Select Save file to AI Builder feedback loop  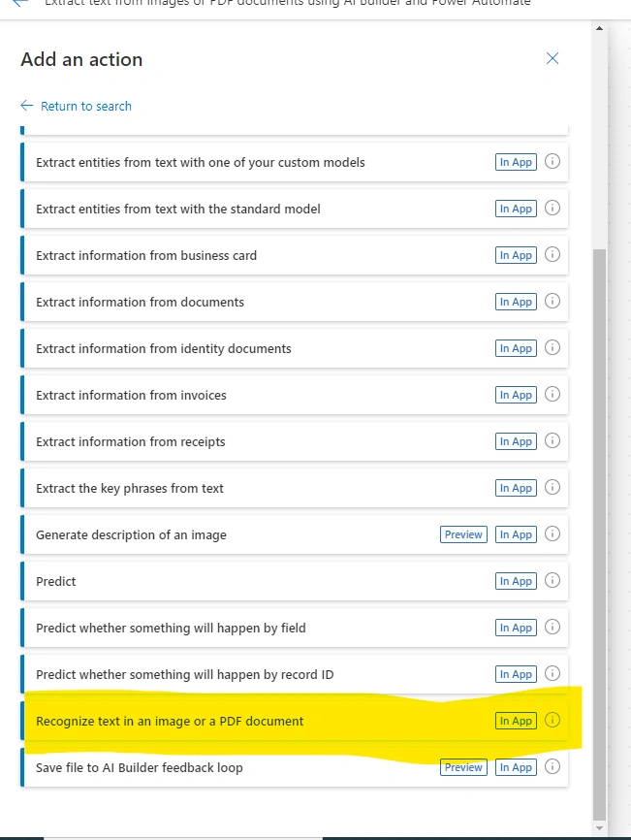click(x=295, y=767)
